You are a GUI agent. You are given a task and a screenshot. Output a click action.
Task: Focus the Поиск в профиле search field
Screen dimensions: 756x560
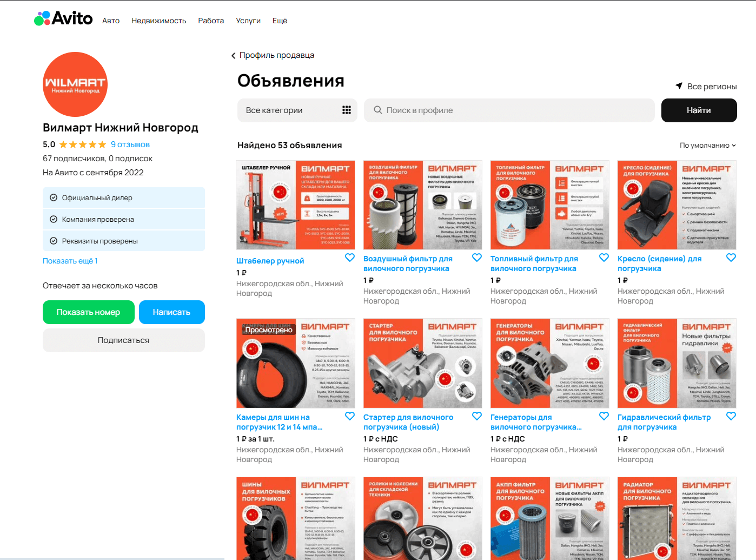tap(509, 110)
